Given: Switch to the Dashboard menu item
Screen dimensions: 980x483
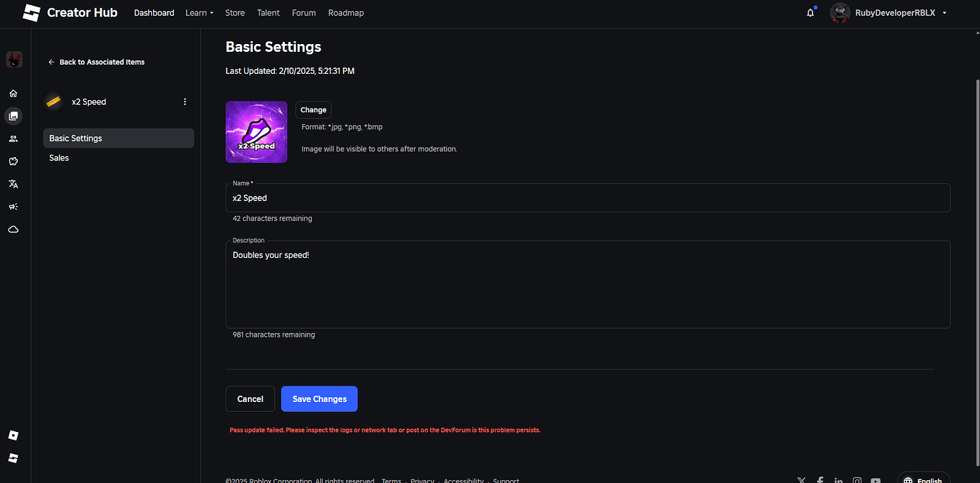Looking at the screenshot, I should (153, 13).
